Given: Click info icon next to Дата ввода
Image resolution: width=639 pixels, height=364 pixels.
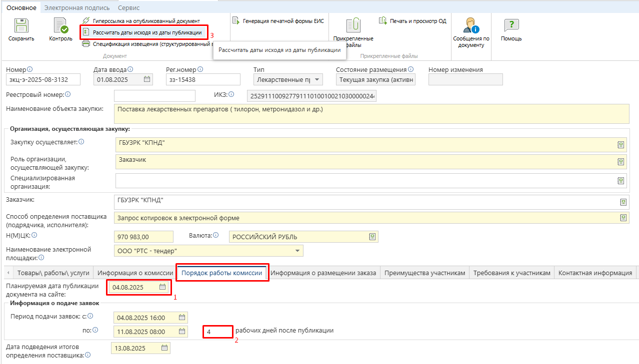Looking at the screenshot, I should coord(130,69).
